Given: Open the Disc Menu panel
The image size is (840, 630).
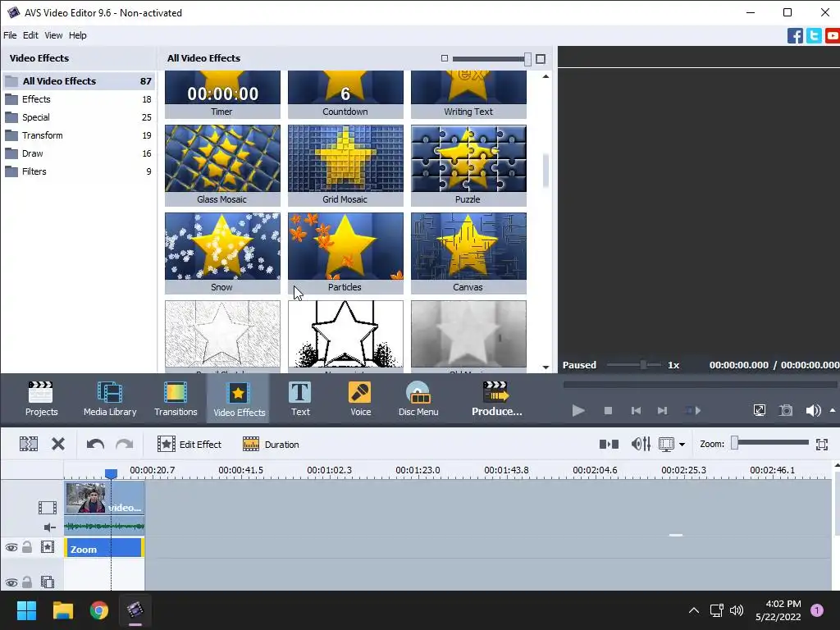Looking at the screenshot, I should [418, 399].
